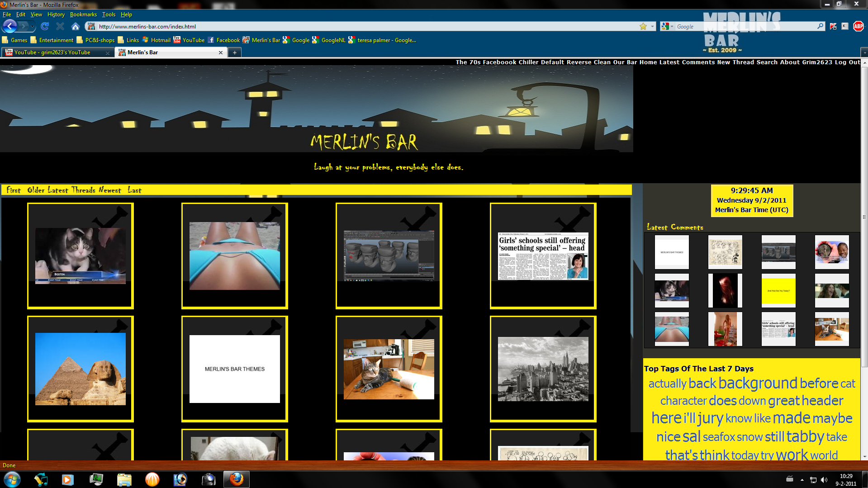The image size is (868, 488).
Task: Close the Merlin's Bar tab
Action: [x=221, y=52]
